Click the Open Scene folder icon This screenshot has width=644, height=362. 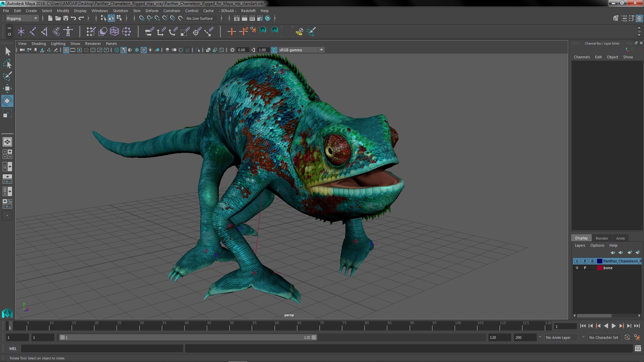pyautogui.click(x=58, y=18)
